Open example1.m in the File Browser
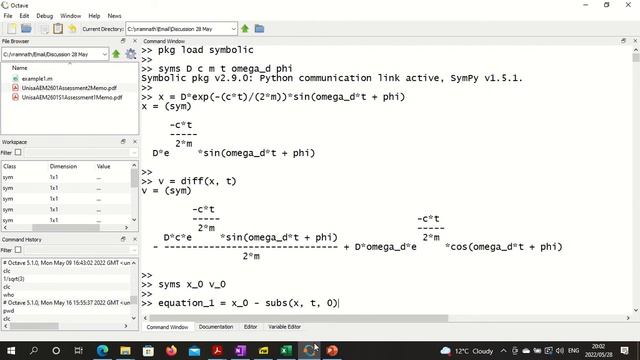This screenshot has height=360, width=640. tap(37, 78)
